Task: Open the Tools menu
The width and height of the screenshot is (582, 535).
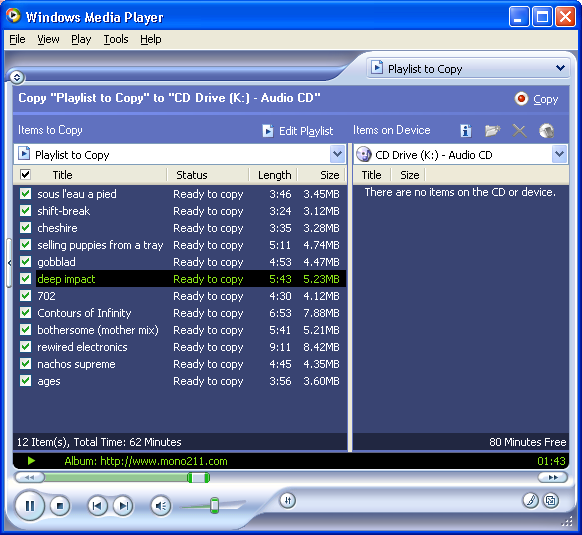Action: pyautogui.click(x=116, y=39)
